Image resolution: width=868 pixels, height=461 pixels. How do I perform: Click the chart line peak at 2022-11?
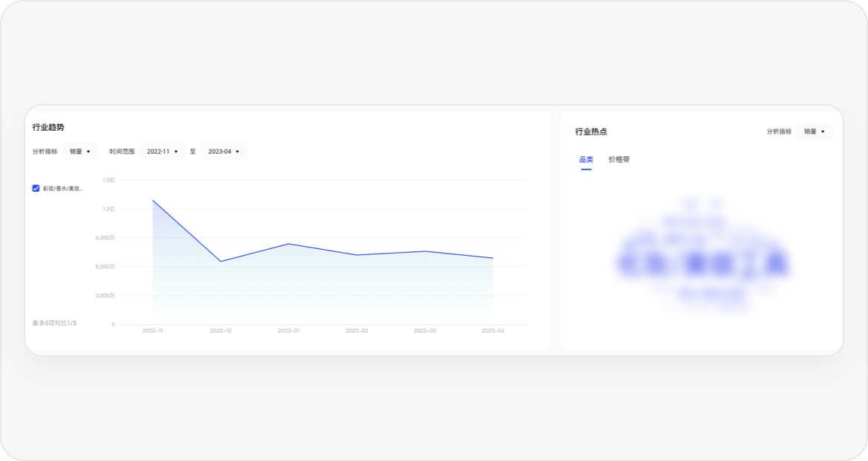click(153, 200)
